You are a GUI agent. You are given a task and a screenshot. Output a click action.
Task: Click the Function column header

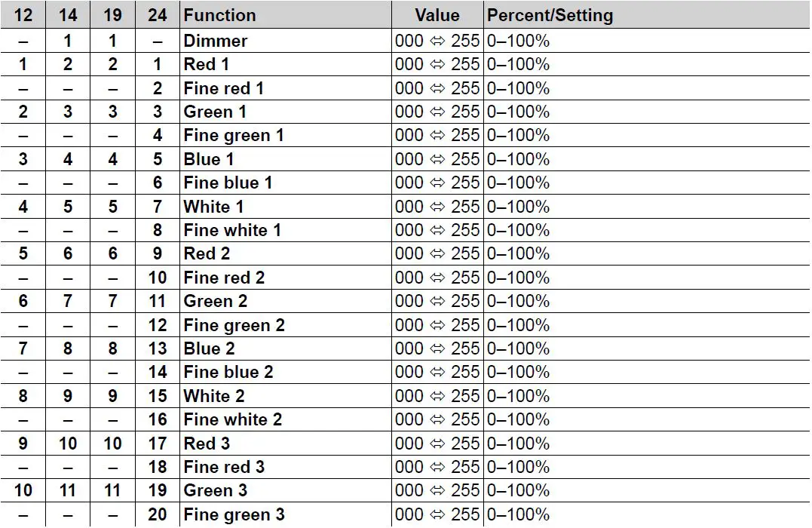(x=219, y=16)
